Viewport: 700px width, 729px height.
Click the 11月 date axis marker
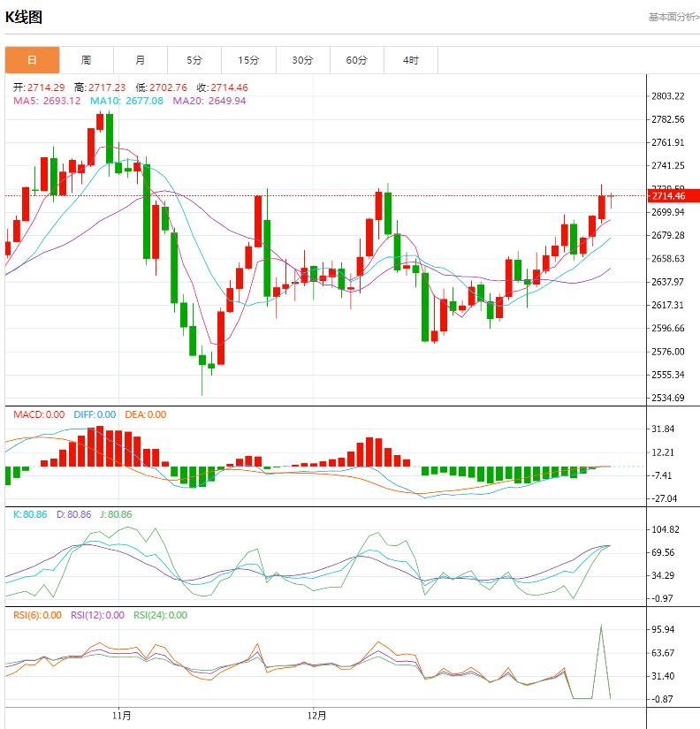pyautogui.click(x=123, y=715)
